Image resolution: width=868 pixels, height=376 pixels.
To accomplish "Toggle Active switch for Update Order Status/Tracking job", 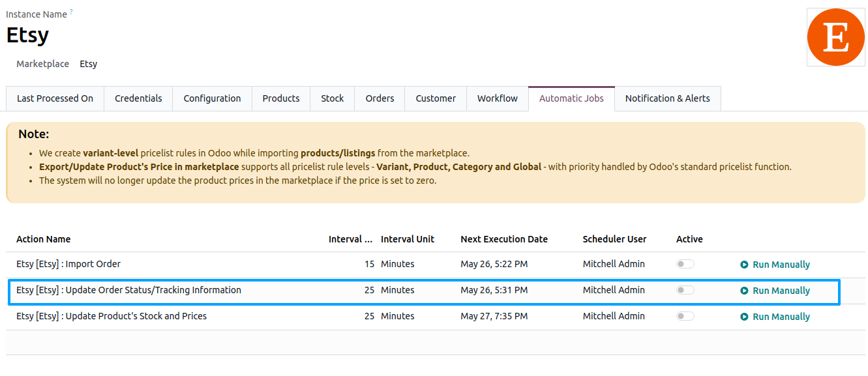I will click(685, 290).
